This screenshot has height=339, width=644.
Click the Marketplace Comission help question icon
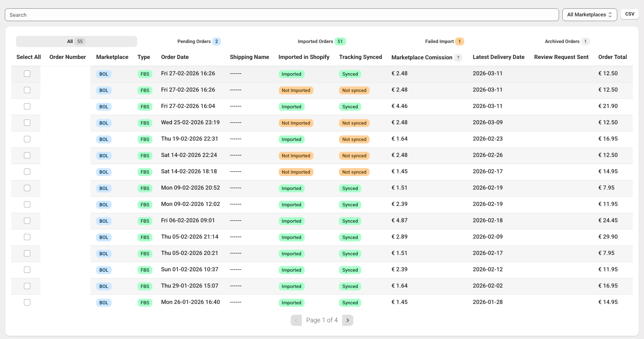pyautogui.click(x=459, y=57)
